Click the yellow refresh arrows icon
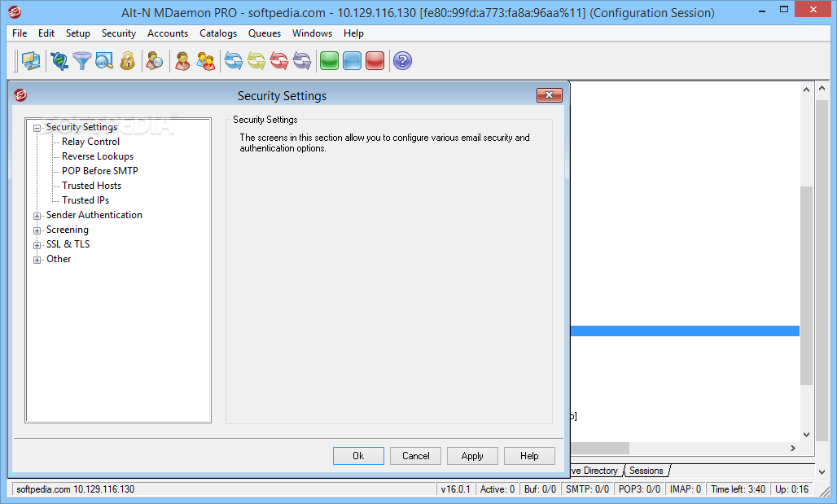 [256, 61]
